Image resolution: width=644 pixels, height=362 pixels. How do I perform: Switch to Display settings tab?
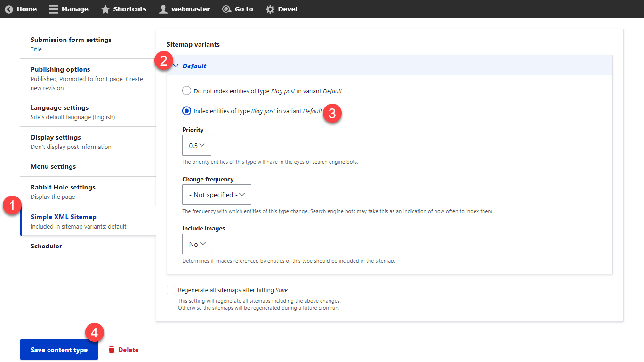coord(56,137)
